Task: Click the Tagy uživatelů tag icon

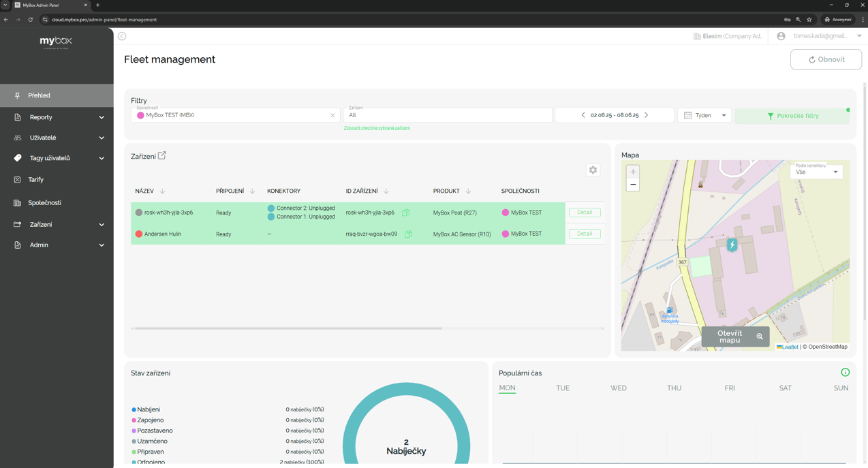Action: [18, 158]
